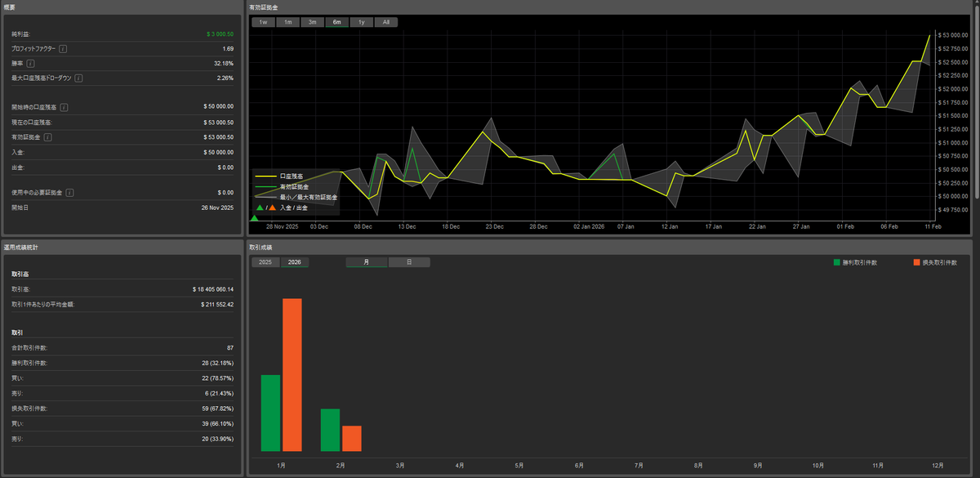The image size is (980, 478).
Task: Click the 概要 panel header
Action: [x=122, y=7]
